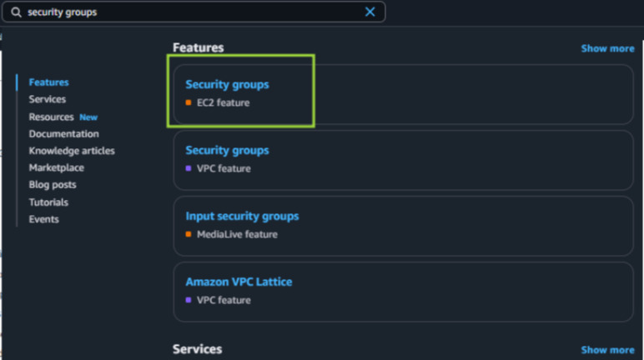Viewport: 644px width, 360px height.
Task: Click the 'EC2 feature' label
Action: 223,102
